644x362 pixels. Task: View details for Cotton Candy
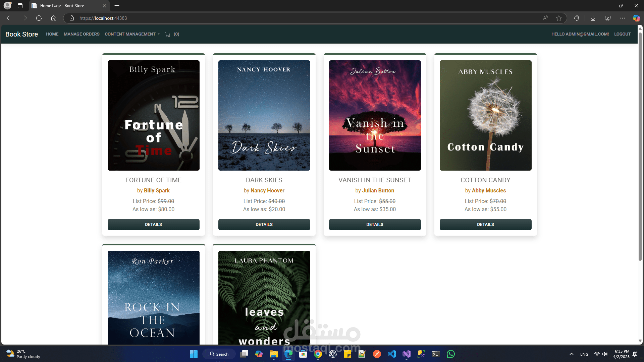[x=486, y=225]
